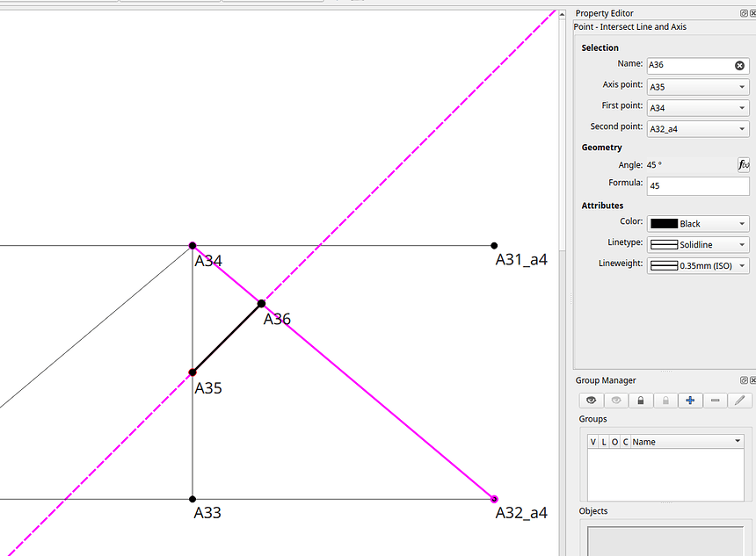Open the First point dropdown showing A34
Image resolution: width=756 pixels, height=556 pixels.
[x=698, y=108]
